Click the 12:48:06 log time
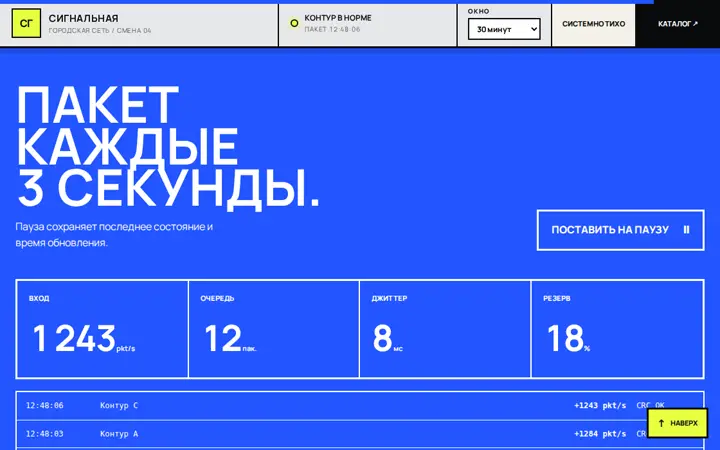 pos(45,405)
